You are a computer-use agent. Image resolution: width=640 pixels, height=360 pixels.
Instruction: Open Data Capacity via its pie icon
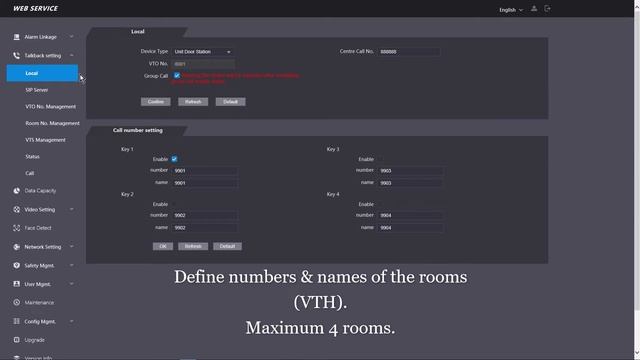click(16, 191)
